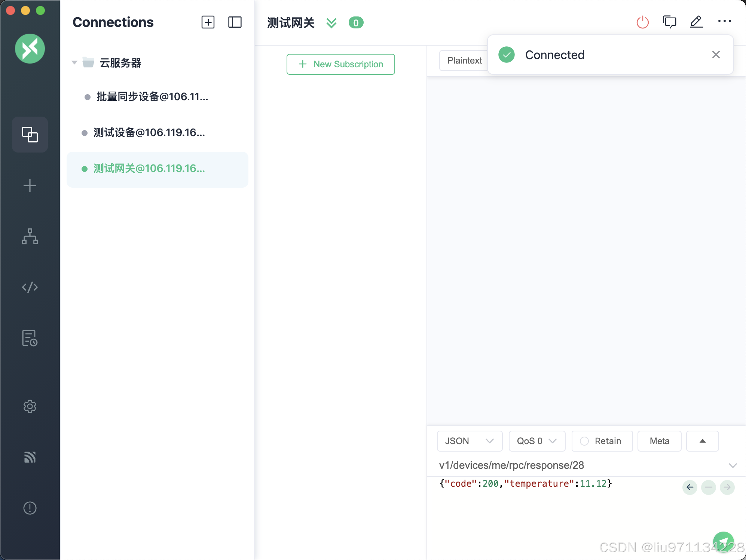Click the send message paper-plane button
Viewport: 746px width, 560px height.
(723, 542)
